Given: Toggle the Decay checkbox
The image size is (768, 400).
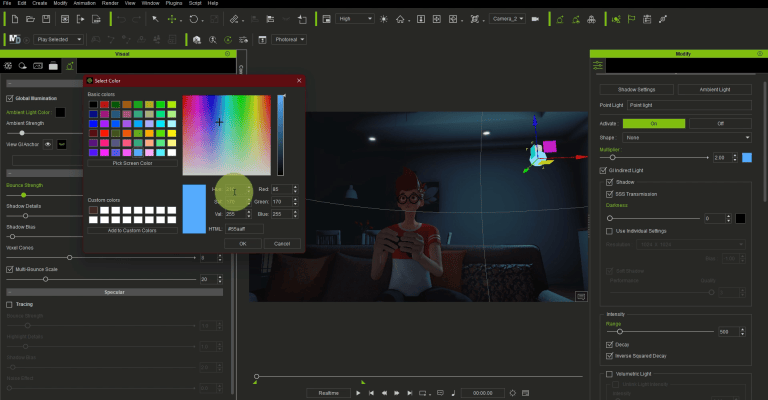Looking at the screenshot, I should (x=610, y=345).
